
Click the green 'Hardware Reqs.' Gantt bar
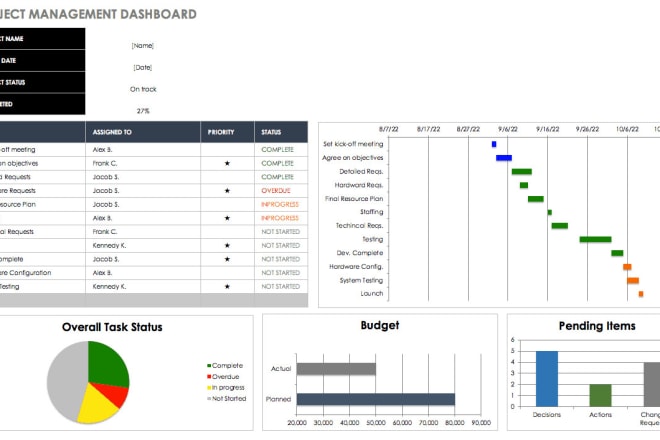click(x=524, y=185)
